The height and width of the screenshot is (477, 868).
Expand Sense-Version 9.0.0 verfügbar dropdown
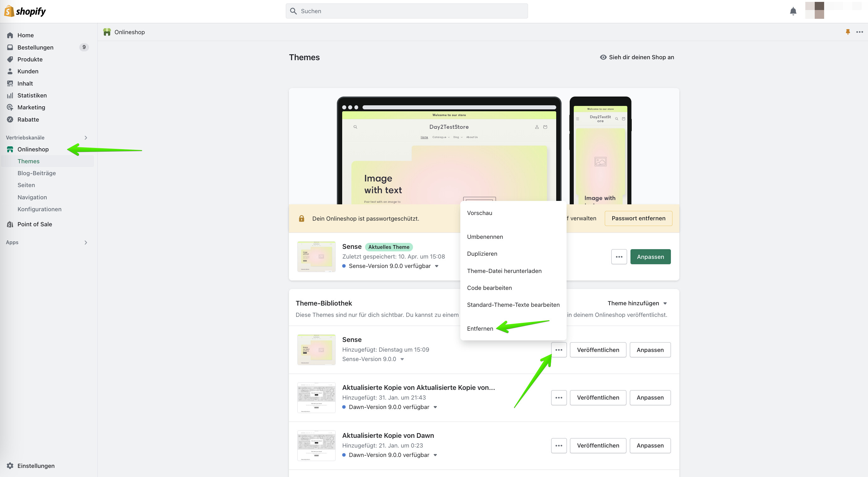click(437, 266)
